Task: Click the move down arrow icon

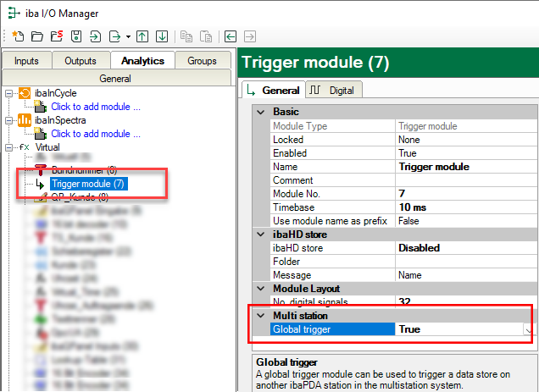Action: click(x=161, y=36)
